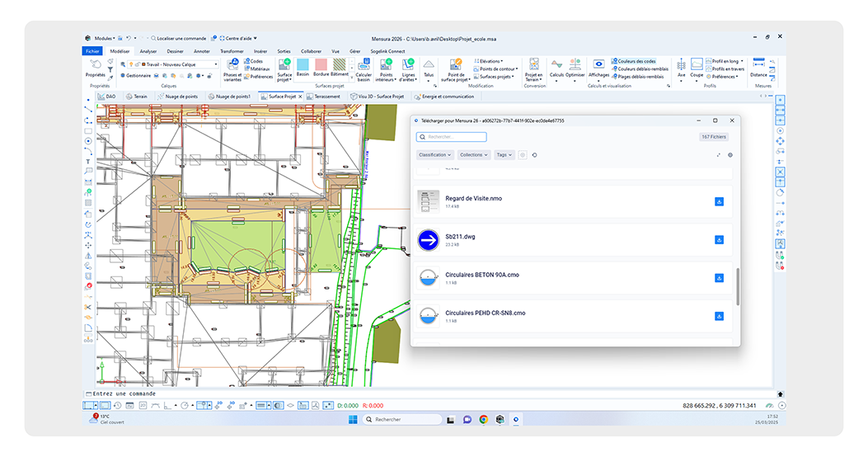Switch to the Analyser ribbon tab

[148, 50]
